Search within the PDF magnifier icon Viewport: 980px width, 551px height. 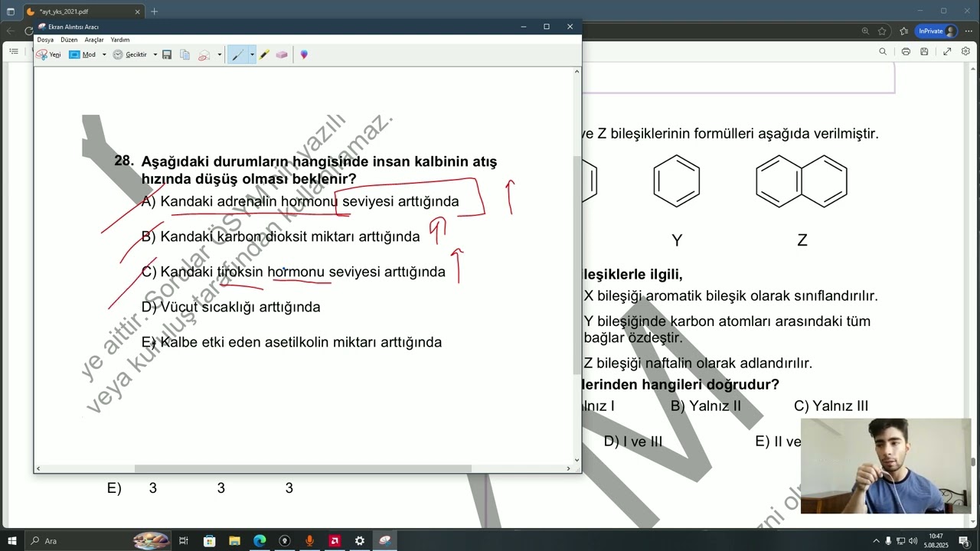click(883, 51)
